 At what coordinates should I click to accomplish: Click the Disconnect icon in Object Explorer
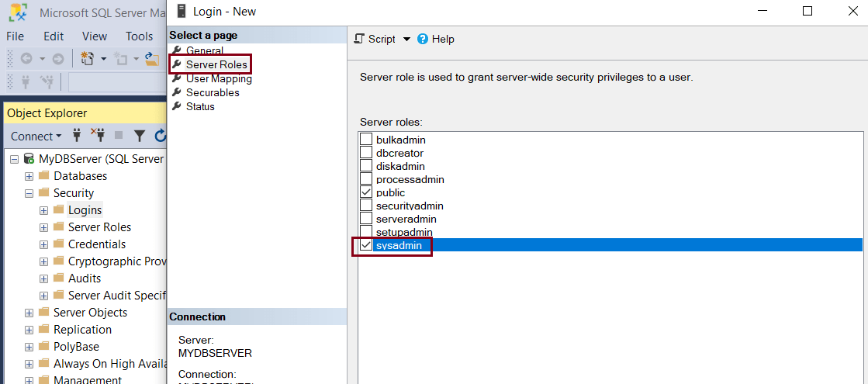[98, 136]
